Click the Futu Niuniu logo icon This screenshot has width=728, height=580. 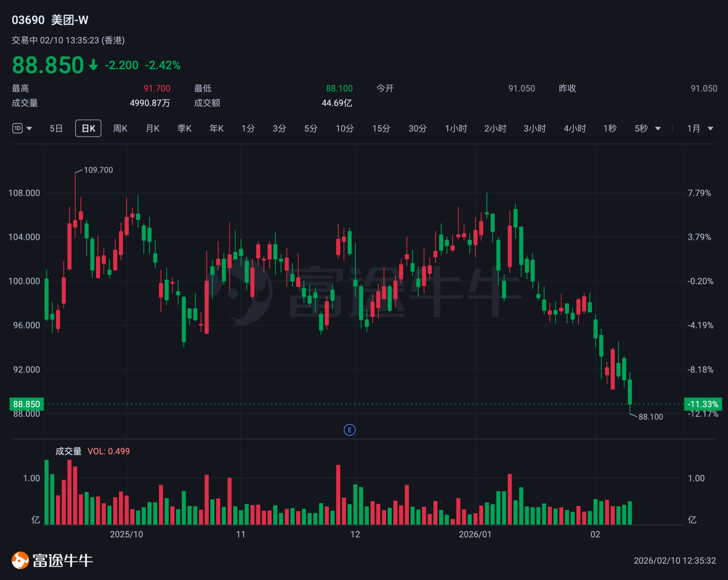[20, 560]
